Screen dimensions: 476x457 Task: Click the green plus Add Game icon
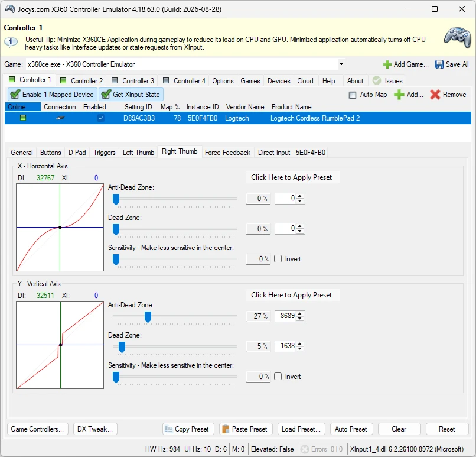click(x=387, y=64)
